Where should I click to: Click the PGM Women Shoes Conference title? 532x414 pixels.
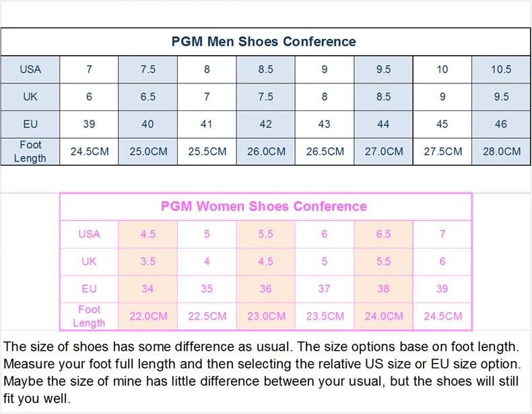coord(263,206)
